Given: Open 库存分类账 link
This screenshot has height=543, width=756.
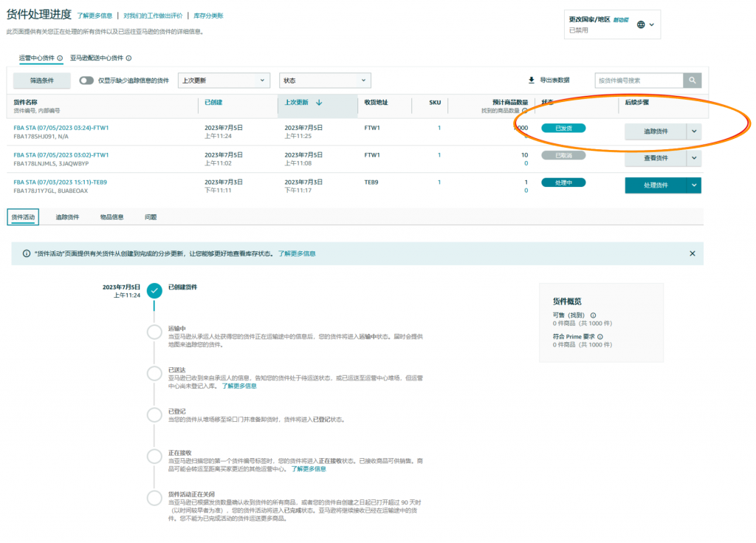Looking at the screenshot, I should tap(208, 16).
